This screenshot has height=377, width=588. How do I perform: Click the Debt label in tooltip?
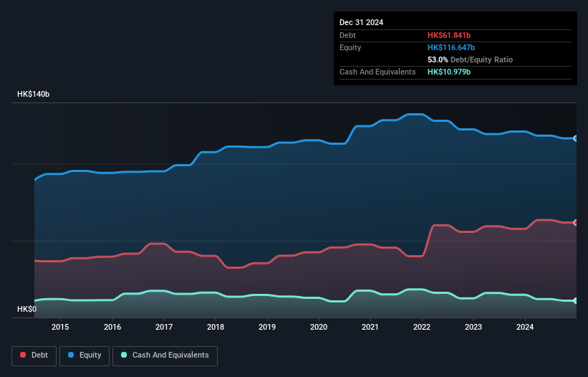(x=347, y=35)
